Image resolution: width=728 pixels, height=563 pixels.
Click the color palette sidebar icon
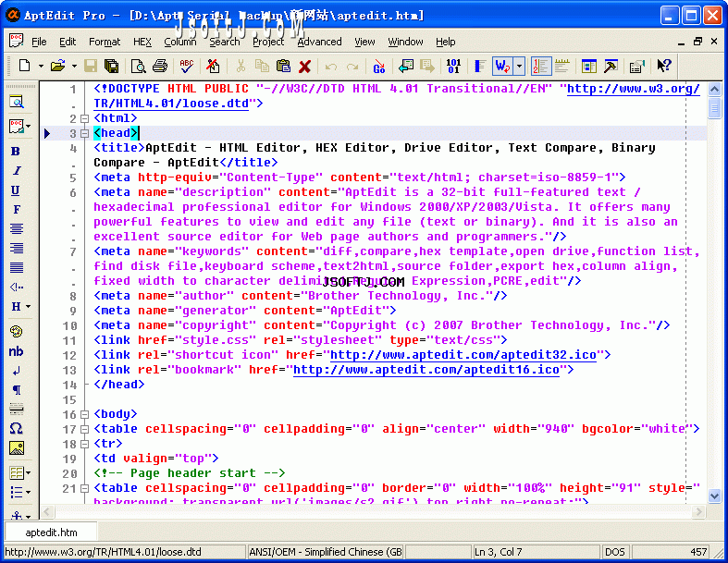tap(17, 331)
